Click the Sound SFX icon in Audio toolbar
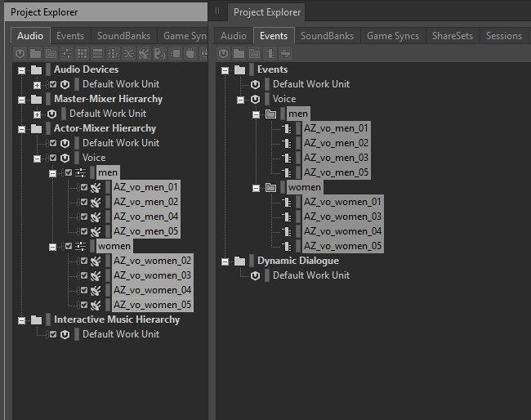This screenshot has width=531, height=420. tap(145, 53)
